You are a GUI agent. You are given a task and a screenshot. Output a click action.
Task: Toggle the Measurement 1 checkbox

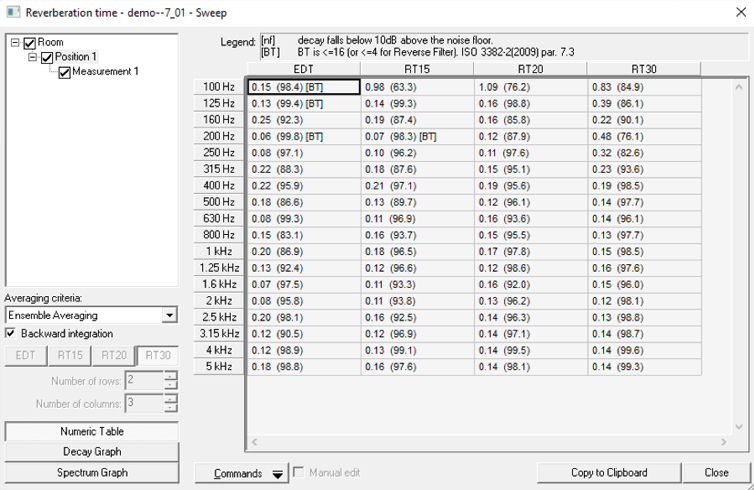pos(64,72)
